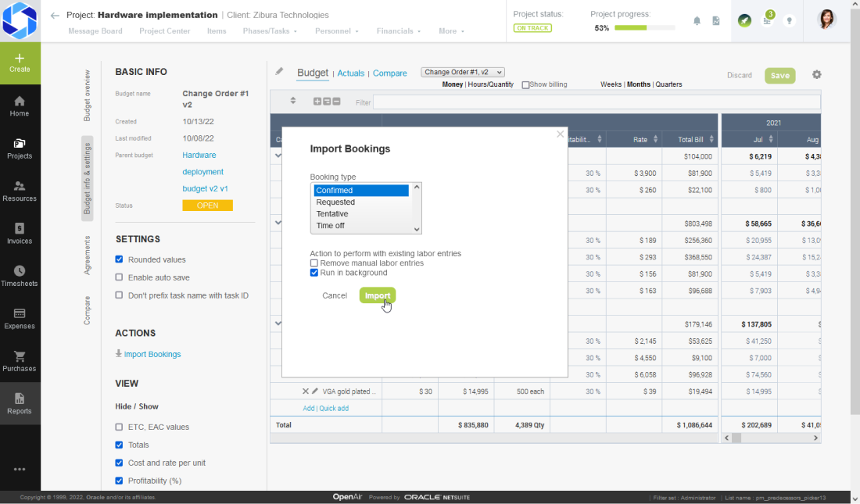Click the expand-all plus icon above the grid

[318, 101]
